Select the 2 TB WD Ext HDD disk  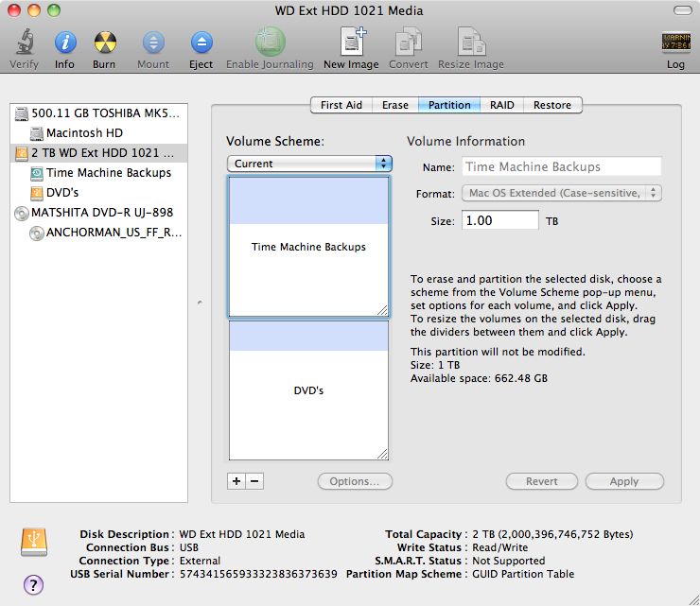point(98,153)
